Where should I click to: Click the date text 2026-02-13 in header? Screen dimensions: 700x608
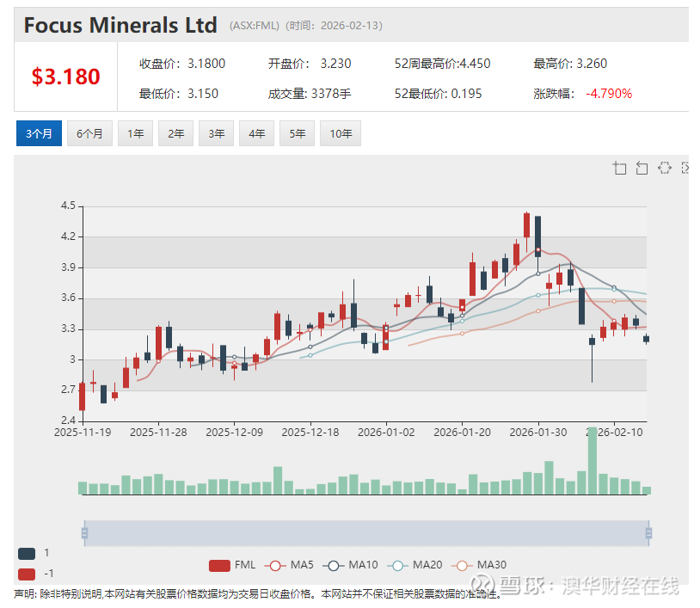pyautogui.click(x=349, y=26)
